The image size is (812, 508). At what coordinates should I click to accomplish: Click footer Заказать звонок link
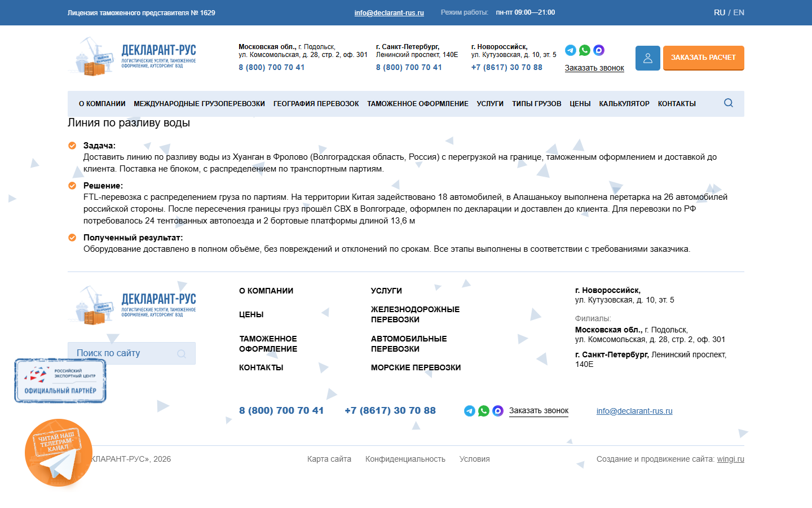point(539,411)
